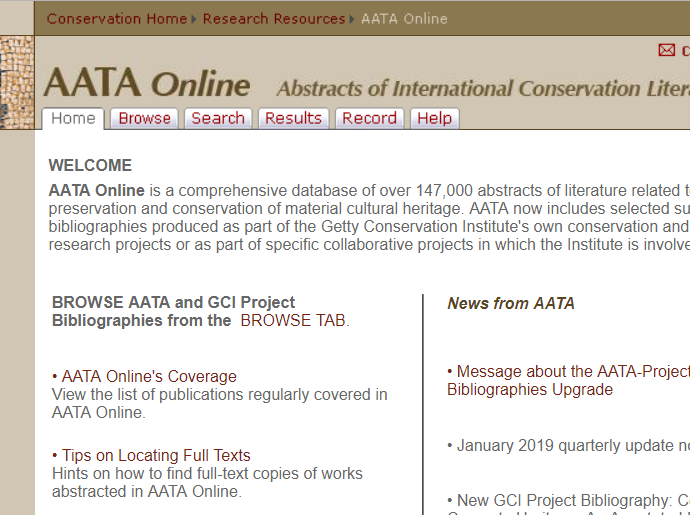The height and width of the screenshot is (515, 690).
Task: Click the Conservation Home breadcrumb
Action: click(x=117, y=19)
